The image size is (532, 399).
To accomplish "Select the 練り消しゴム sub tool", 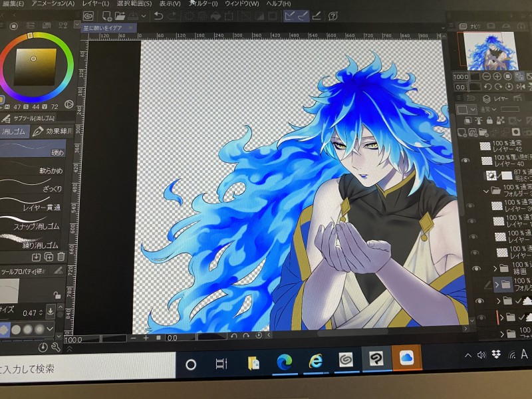I will coord(31,241).
